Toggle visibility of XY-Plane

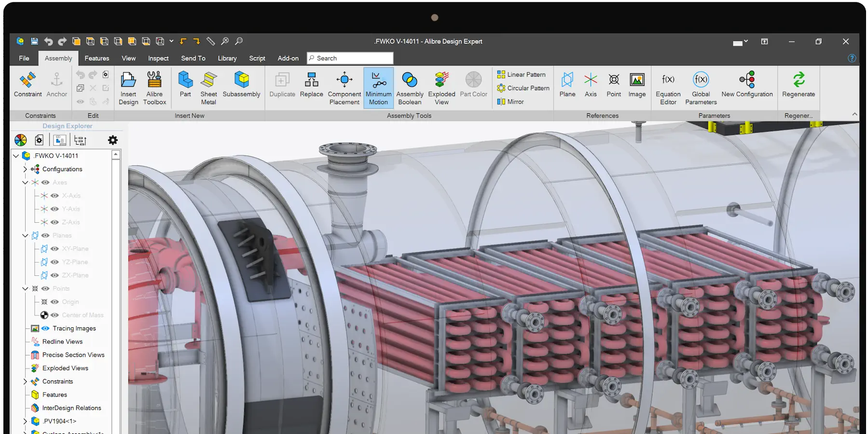coord(55,249)
